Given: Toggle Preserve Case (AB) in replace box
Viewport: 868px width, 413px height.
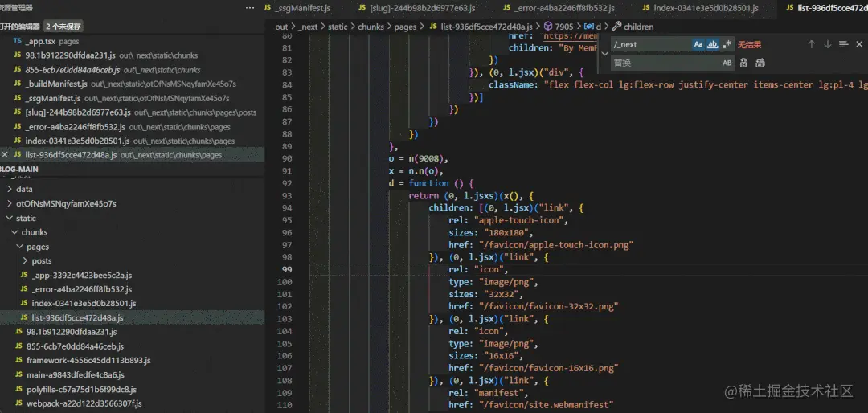Looking at the screenshot, I should click(727, 63).
